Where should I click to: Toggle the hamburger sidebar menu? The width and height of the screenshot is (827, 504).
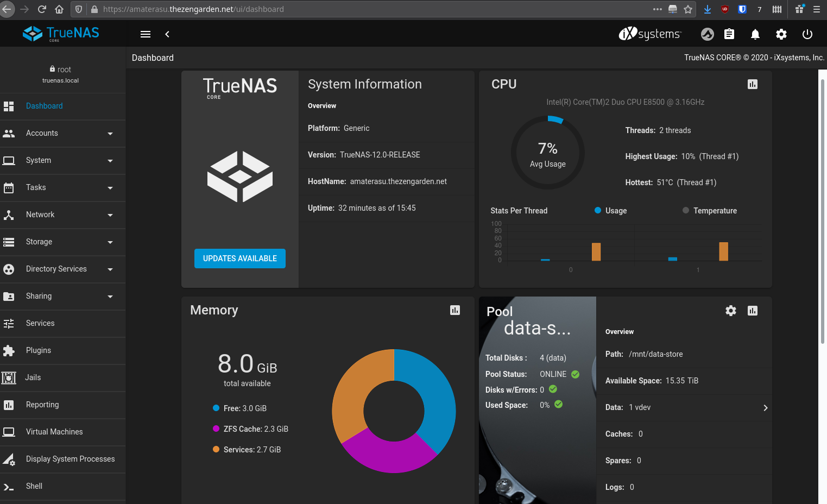(146, 34)
